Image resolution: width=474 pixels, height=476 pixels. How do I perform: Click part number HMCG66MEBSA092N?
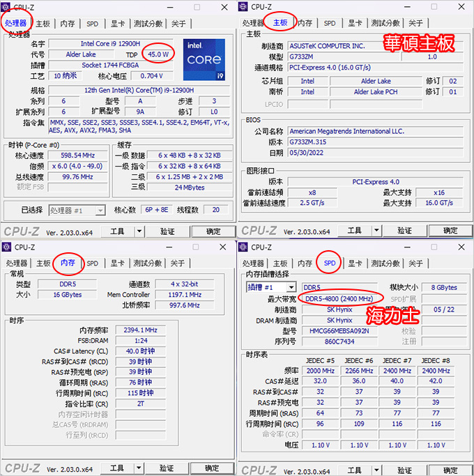coord(339,331)
